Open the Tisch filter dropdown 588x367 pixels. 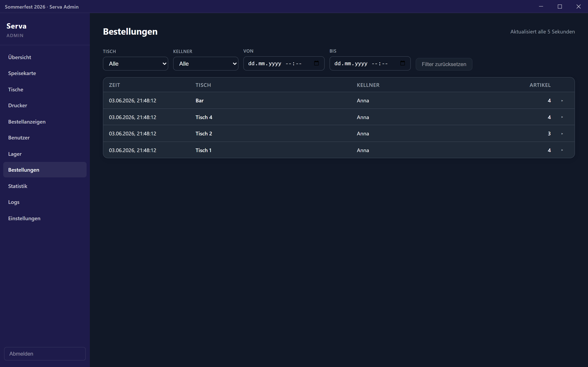(135, 64)
